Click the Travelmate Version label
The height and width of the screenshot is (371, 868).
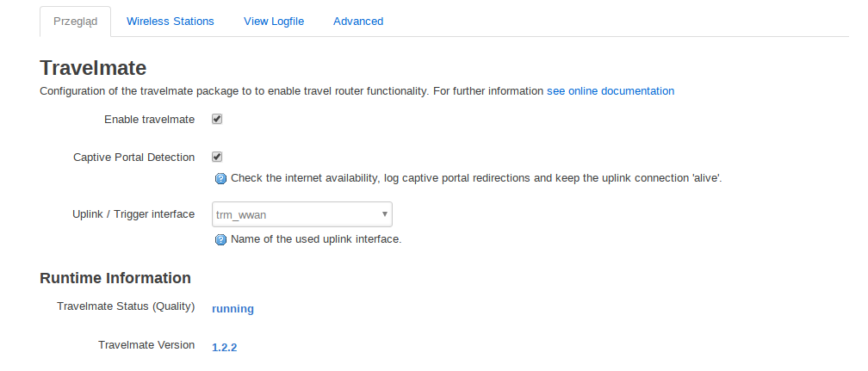[x=146, y=345]
